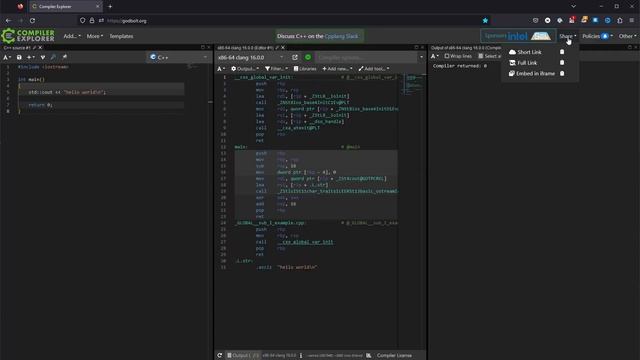Click Select all in the output pane
This screenshot has width=640, height=360.
click(x=490, y=56)
